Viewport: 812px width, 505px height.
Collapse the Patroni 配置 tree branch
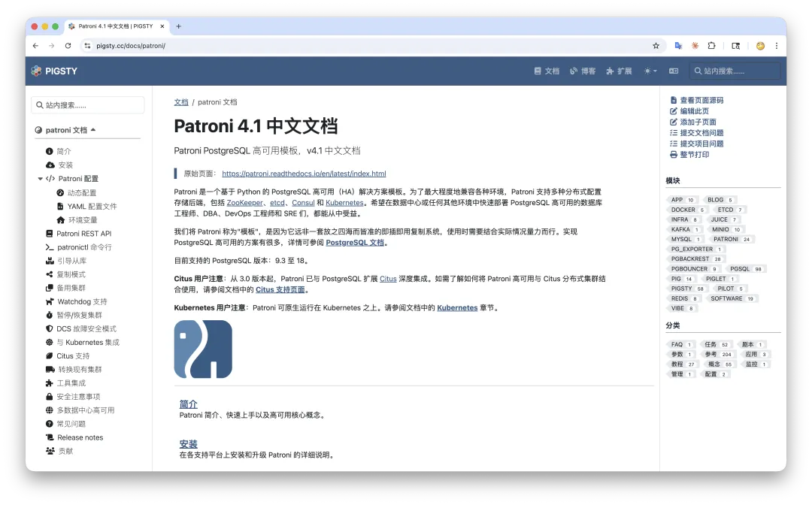coord(41,178)
